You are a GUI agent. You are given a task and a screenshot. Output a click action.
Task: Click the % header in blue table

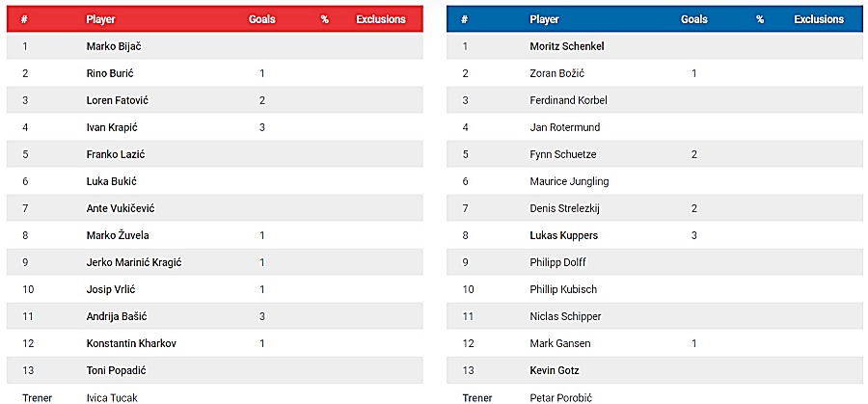point(760,19)
